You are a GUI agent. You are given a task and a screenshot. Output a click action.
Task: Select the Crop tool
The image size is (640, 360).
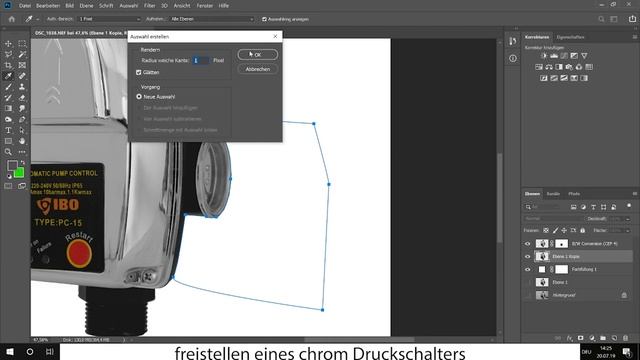click(x=8, y=65)
